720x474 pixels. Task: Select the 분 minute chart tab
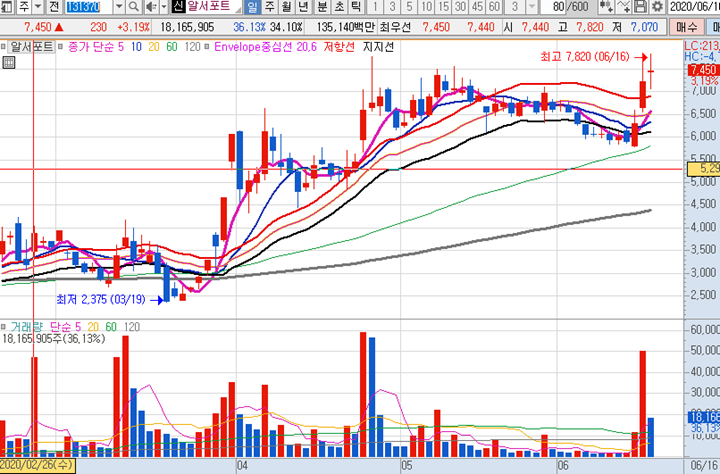pos(323,6)
